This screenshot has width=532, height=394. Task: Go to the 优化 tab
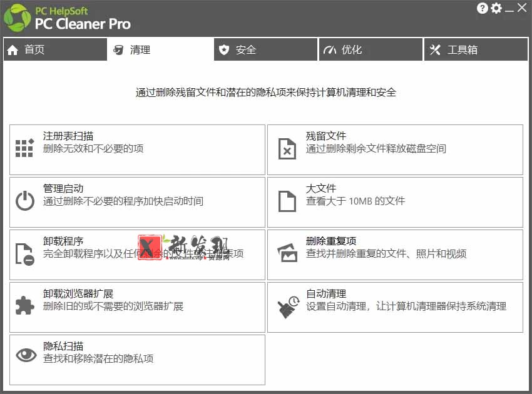tap(371, 49)
